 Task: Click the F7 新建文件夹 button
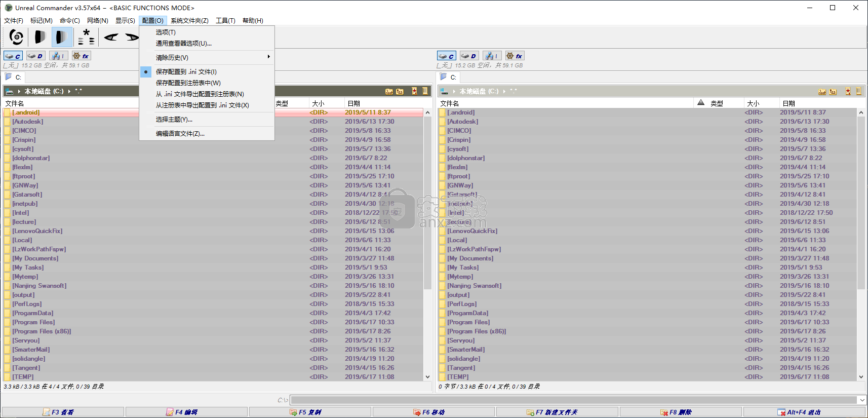557,412
